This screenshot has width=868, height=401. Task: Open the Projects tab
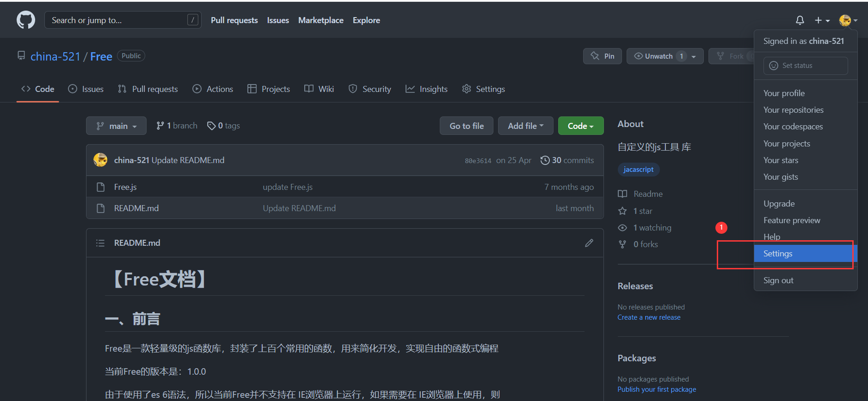tap(269, 89)
